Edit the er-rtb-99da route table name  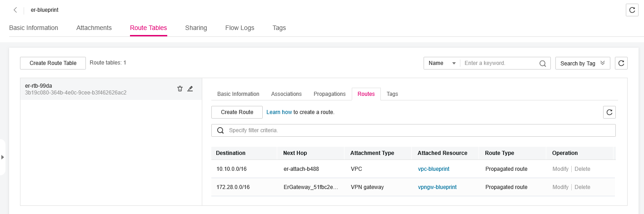click(x=190, y=89)
